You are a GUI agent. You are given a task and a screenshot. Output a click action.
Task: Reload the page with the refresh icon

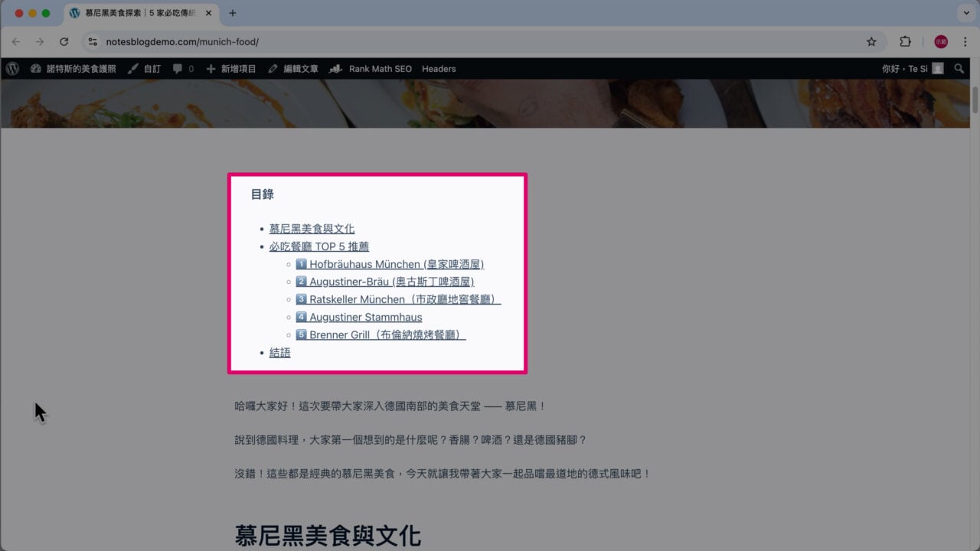(64, 41)
